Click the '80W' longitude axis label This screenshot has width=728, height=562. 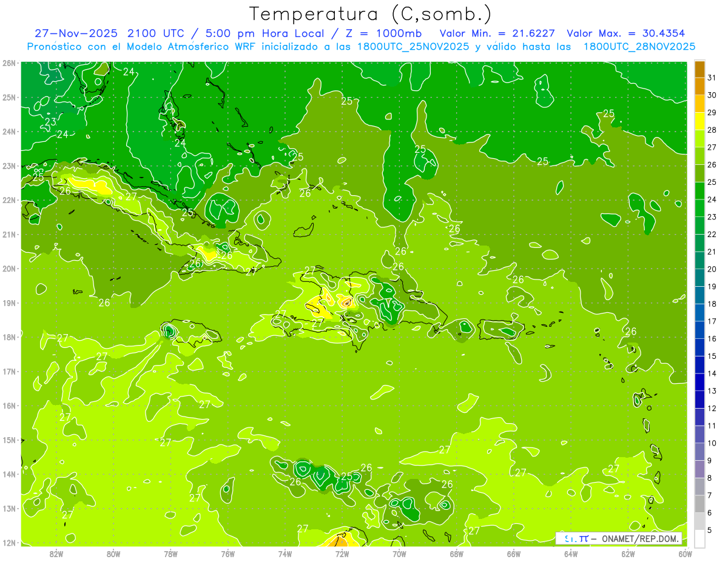point(113,554)
